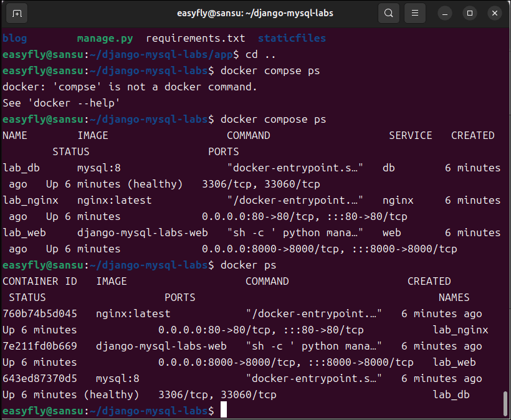Maximize the terminal window
Image resolution: width=511 pixels, height=420 pixels.
pyautogui.click(x=470, y=13)
